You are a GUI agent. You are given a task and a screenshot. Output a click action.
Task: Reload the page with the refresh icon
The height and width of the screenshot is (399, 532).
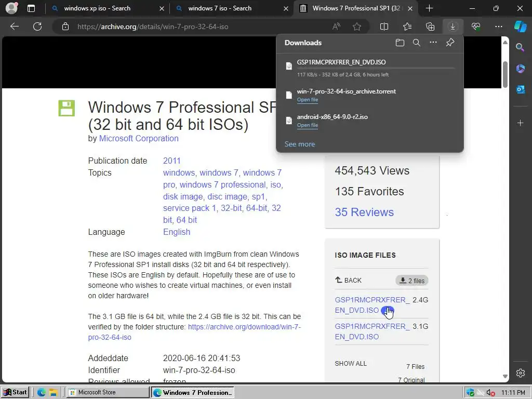click(x=37, y=26)
